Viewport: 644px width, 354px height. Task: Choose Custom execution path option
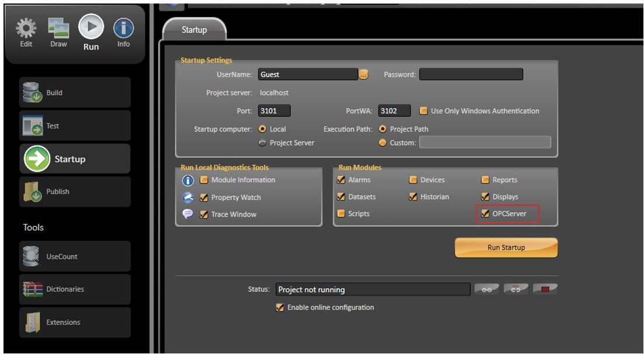[383, 143]
